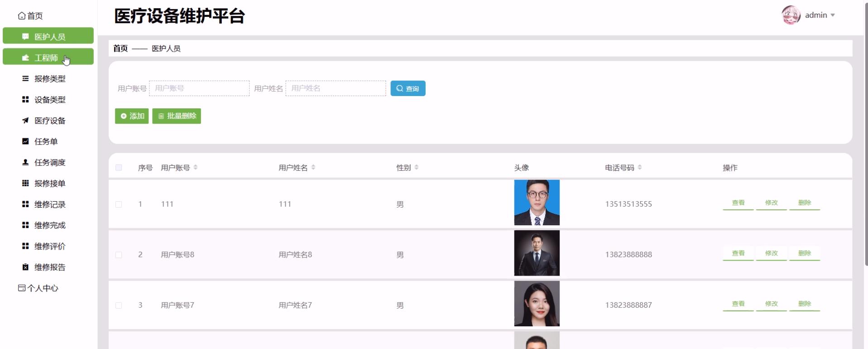The width and height of the screenshot is (868, 349).
Task: Click the 维修评价 icon
Action: (x=25, y=246)
